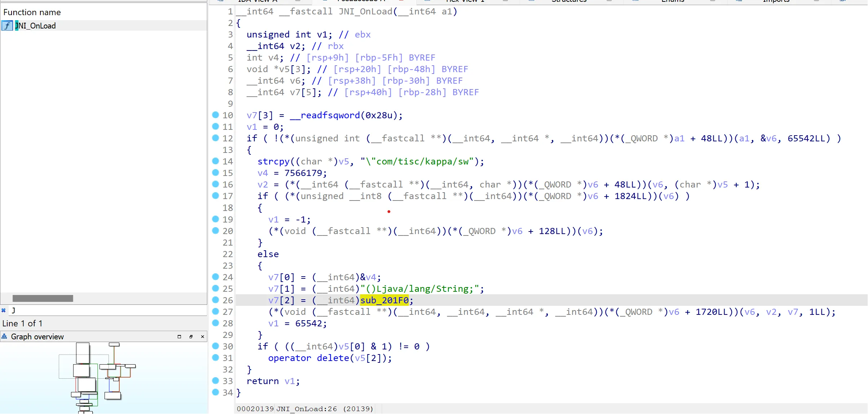Click __readfsqword on line 10
The width and height of the screenshot is (868, 414).
point(325,115)
